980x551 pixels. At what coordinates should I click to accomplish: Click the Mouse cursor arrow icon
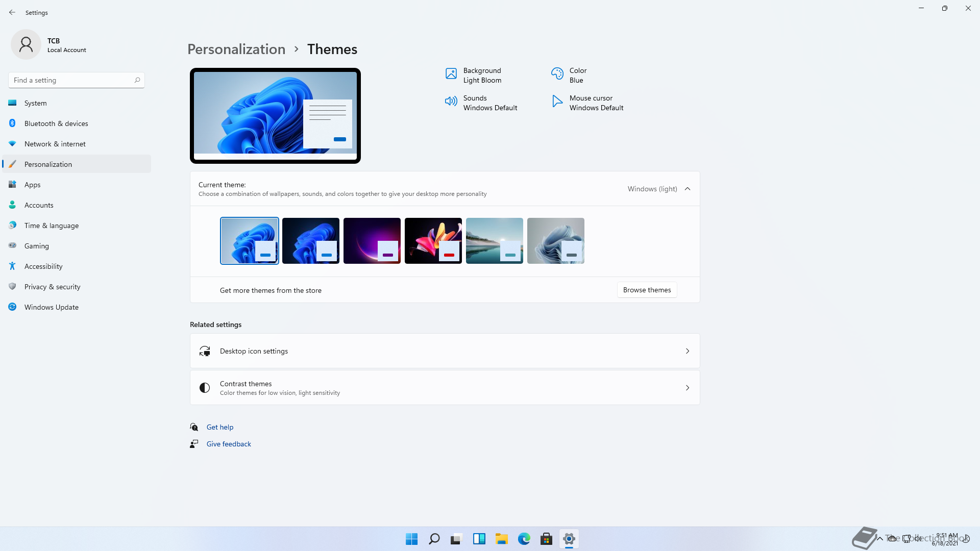557,102
